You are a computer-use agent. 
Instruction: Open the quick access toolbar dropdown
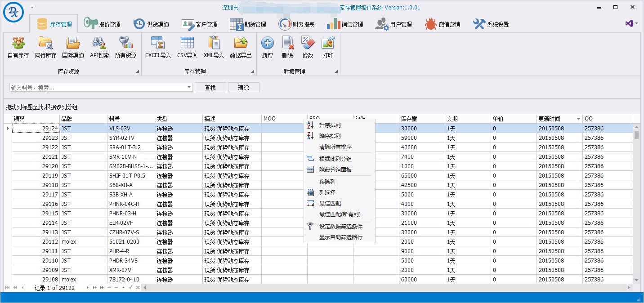(x=32, y=7)
